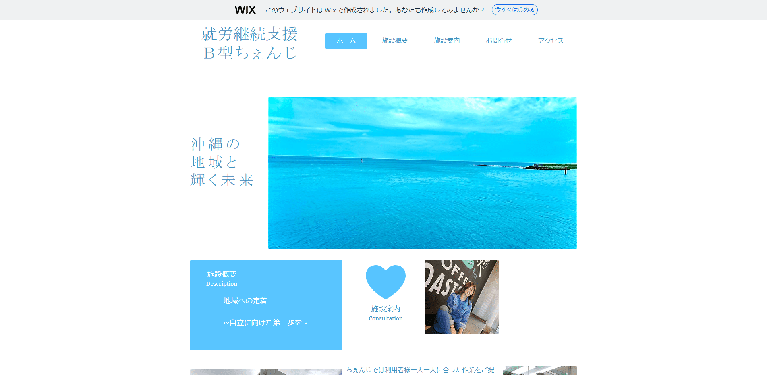Select the highlighted Home menu item
767x375 pixels.
pyautogui.click(x=346, y=41)
